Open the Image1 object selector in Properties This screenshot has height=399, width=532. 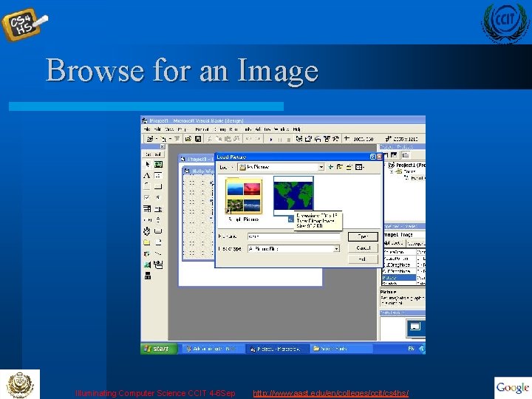(404, 234)
